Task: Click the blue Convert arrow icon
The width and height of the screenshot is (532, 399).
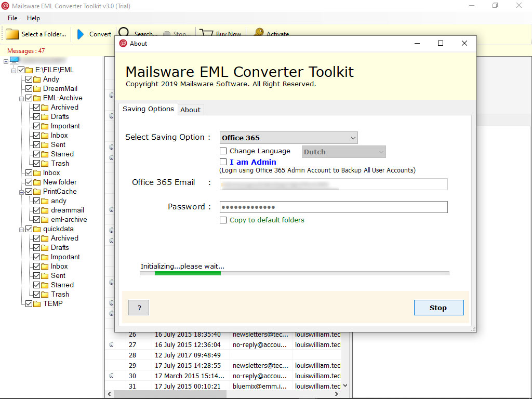Action: click(81, 34)
